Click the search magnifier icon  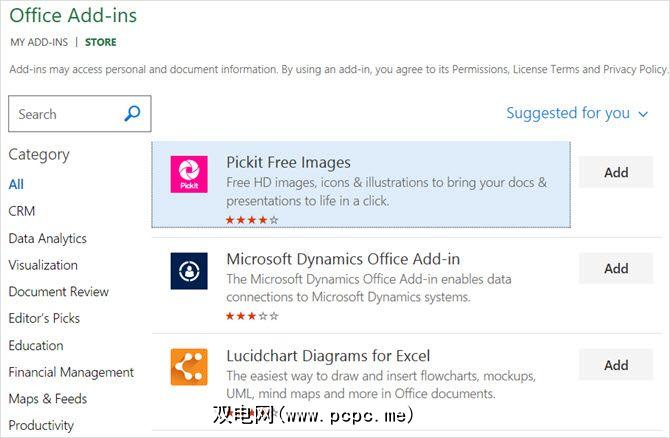point(132,114)
